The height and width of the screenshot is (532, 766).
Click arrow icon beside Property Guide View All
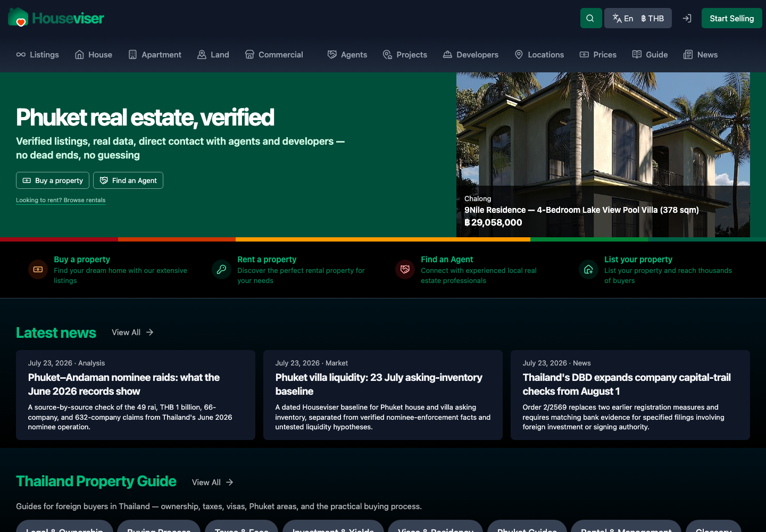tap(230, 482)
